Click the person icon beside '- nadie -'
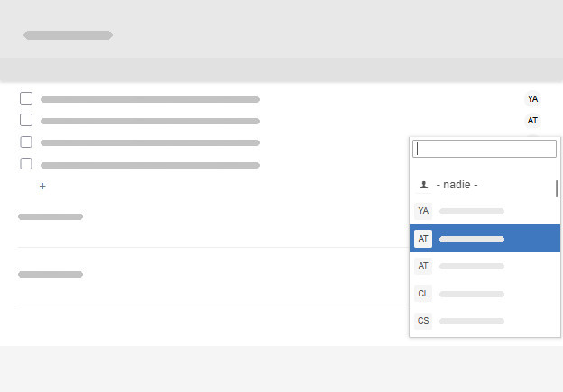 click(423, 185)
